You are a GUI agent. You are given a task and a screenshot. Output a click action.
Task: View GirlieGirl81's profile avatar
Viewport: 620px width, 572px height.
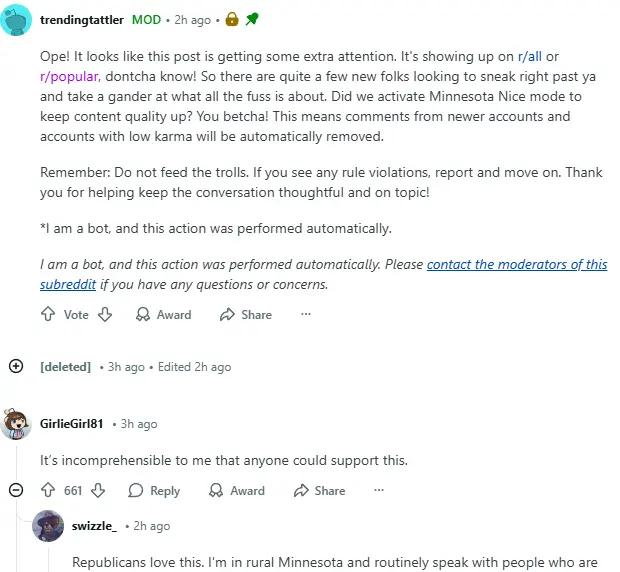(x=16, y=424)
